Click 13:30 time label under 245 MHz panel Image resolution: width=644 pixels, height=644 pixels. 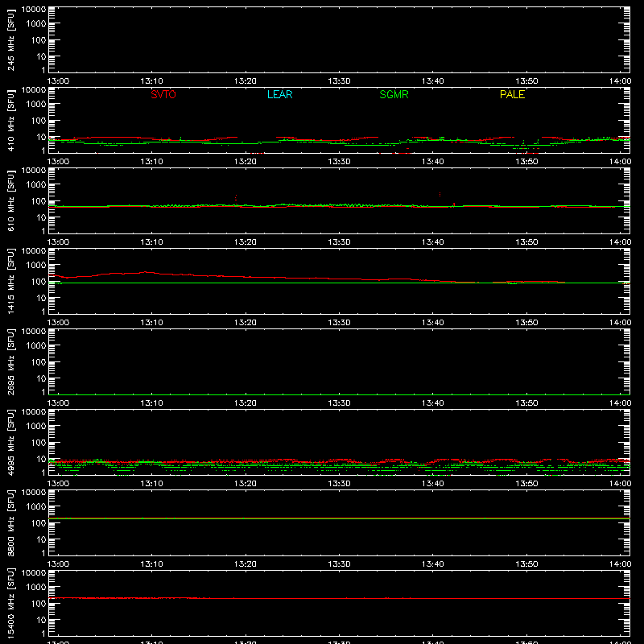pos(339,81)
